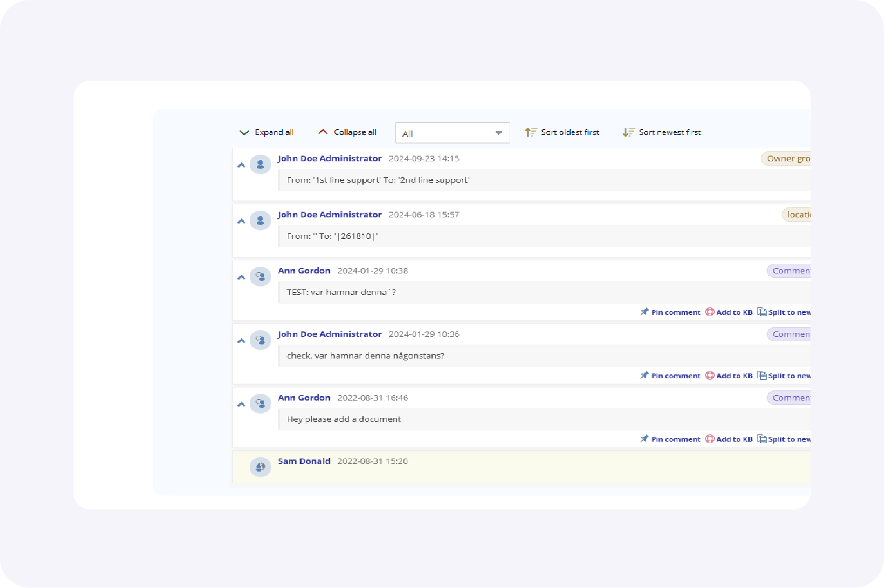Pin comment 'Hey please add a document'
Viewport: 884px width, 588px height.
pos(670,439)
